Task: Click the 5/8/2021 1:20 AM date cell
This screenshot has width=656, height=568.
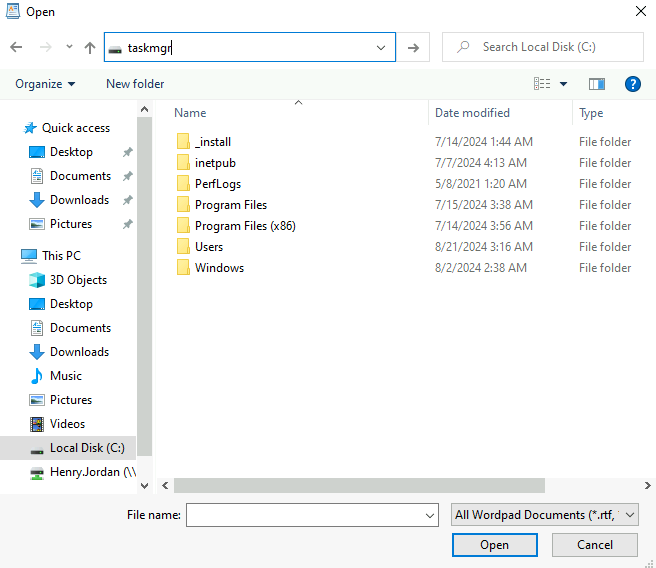Action: [x=481, y=184]
